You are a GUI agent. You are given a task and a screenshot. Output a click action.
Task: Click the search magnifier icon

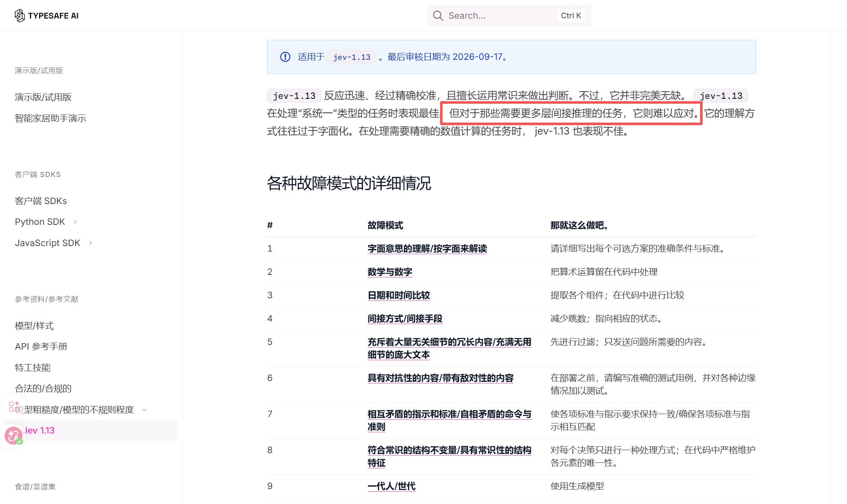click(438, 16)
